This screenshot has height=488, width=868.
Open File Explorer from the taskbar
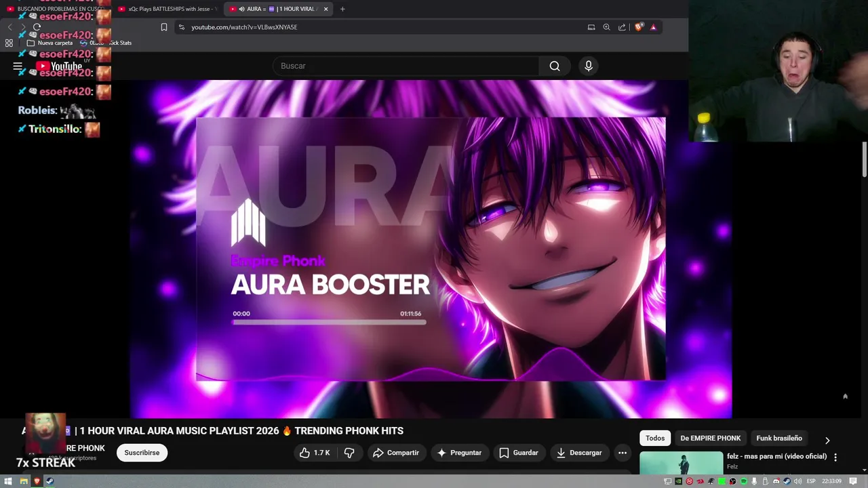tap(23, 481)
